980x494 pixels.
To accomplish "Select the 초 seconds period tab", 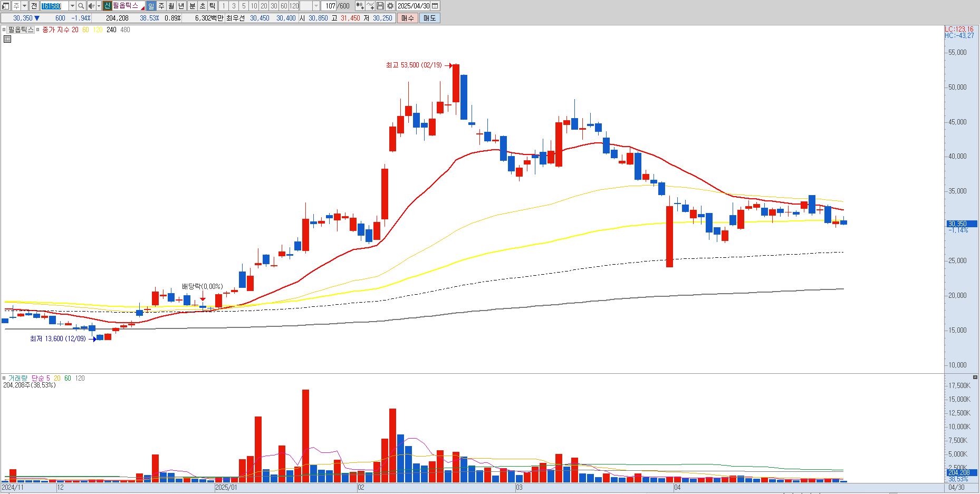I will click(x=202, y=6).
